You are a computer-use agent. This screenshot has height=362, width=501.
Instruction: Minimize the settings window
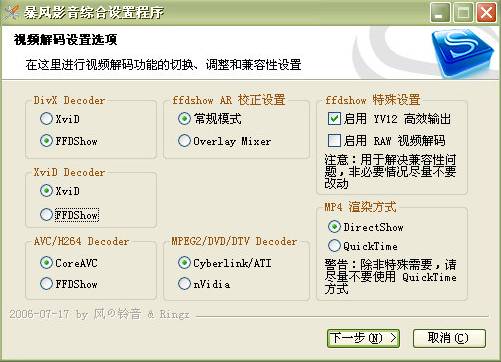440,13
